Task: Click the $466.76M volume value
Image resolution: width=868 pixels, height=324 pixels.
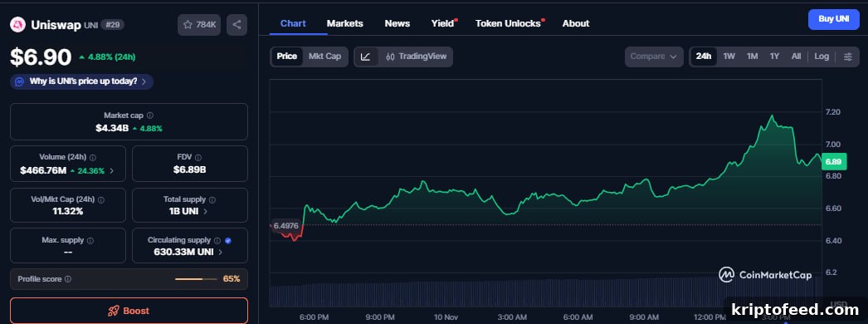Action: pos(43,170)
